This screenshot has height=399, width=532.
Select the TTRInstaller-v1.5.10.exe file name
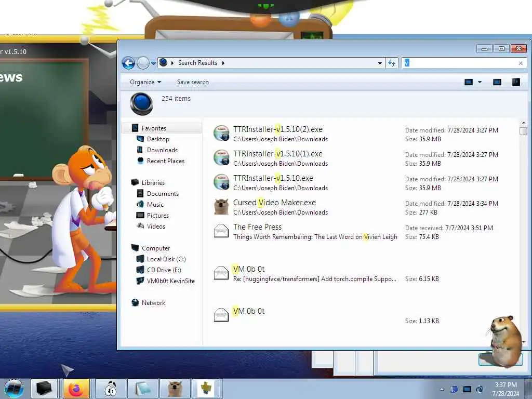click(x=273, y=178)
